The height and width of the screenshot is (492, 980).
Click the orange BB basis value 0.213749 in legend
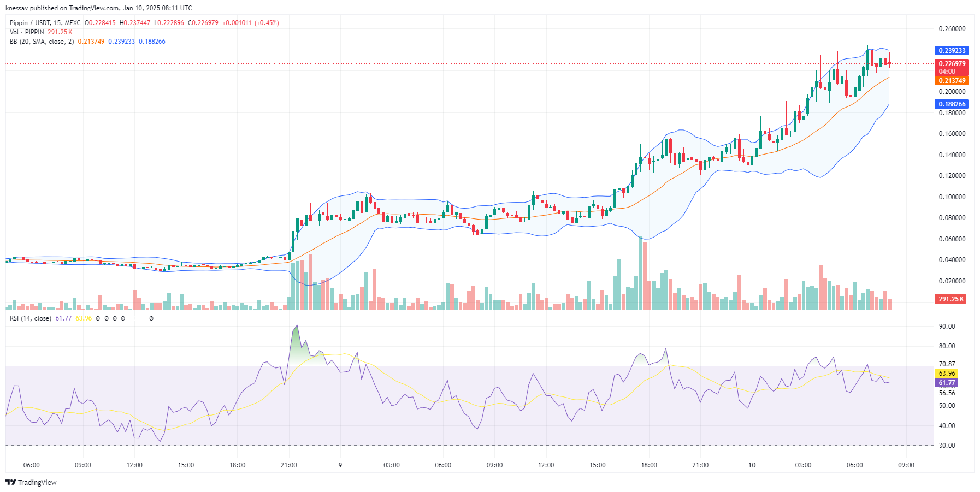(91, 42)
